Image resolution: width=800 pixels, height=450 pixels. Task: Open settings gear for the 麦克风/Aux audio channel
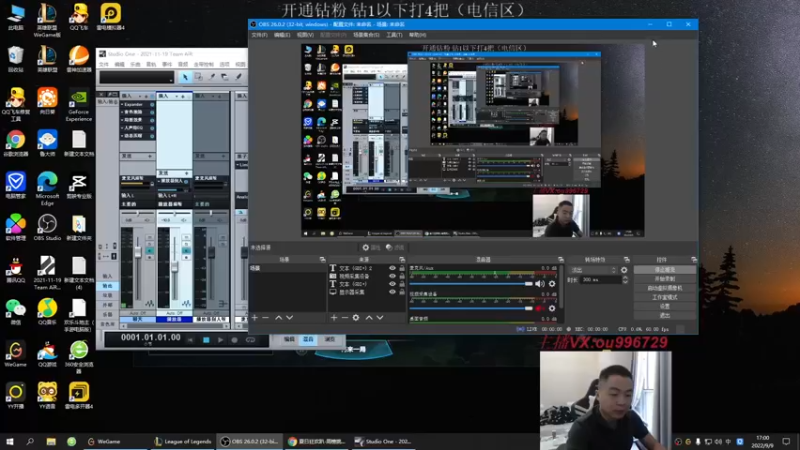pyautogui.click(x=552, y=284)
